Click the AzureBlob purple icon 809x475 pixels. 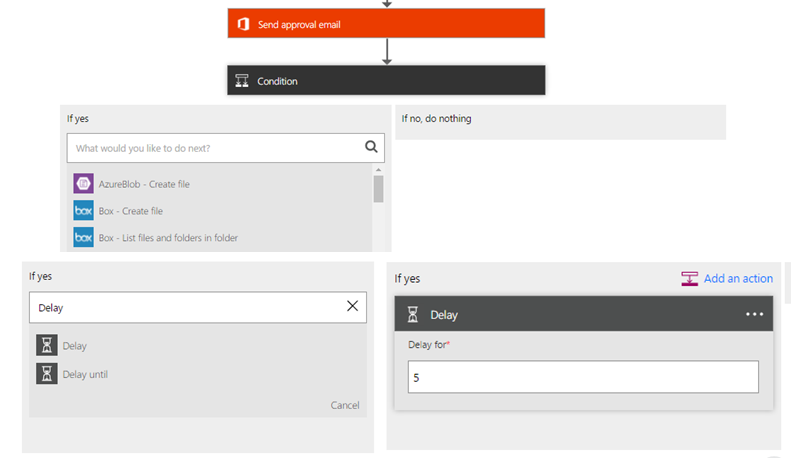[x=83, y=184]
